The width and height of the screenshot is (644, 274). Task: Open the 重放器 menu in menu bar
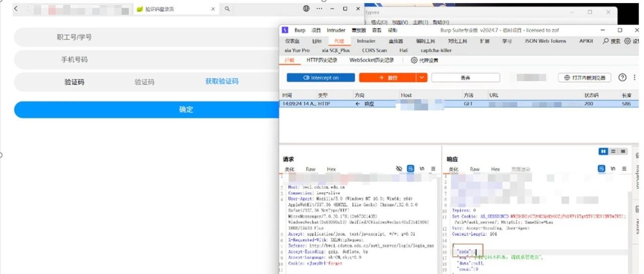(x=359, y=30)
